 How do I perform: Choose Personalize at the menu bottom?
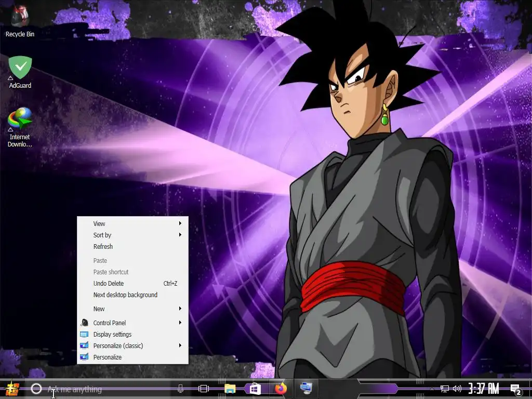tap(132, 357)
